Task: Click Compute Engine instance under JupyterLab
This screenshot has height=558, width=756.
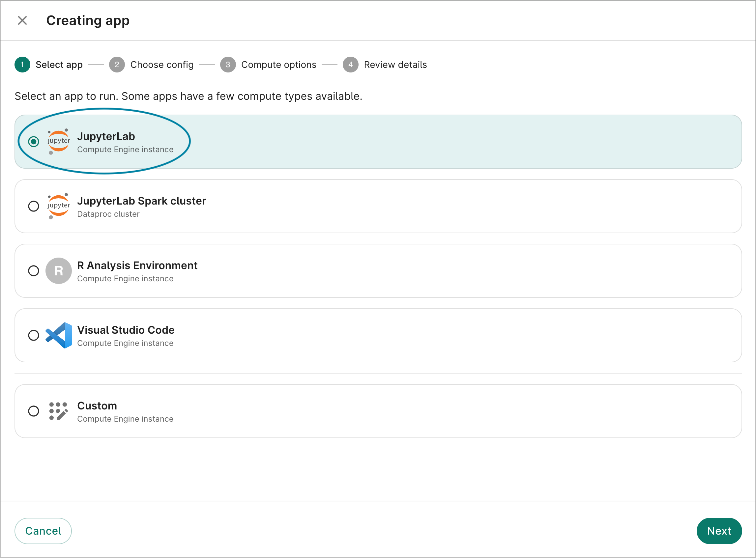Action: coord(125,149)
